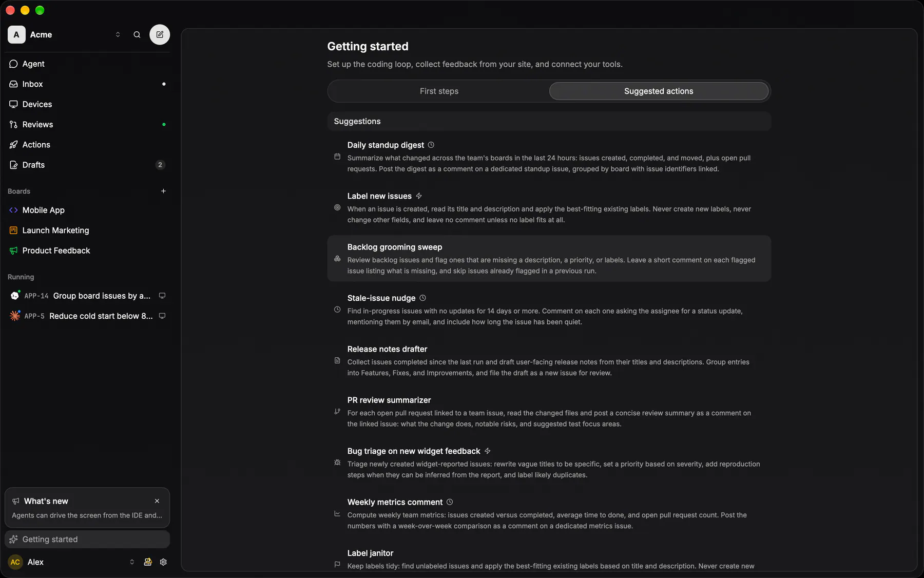The image size is (924, 578).
Task: Expand the Acme workspace switcher chevron
Action: coord(118,34)
